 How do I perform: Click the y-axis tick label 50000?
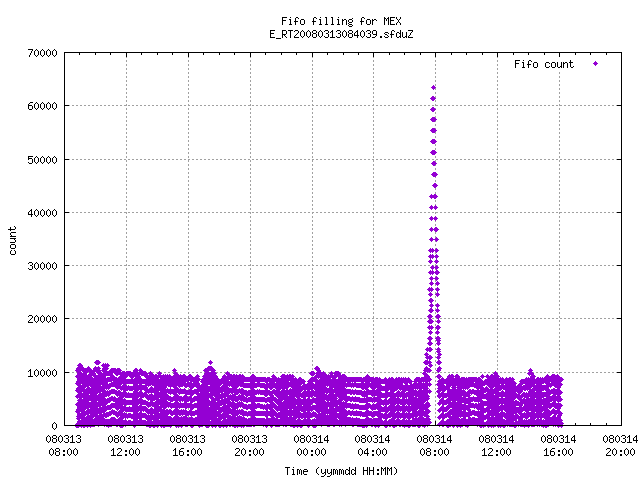coord(42,160)
